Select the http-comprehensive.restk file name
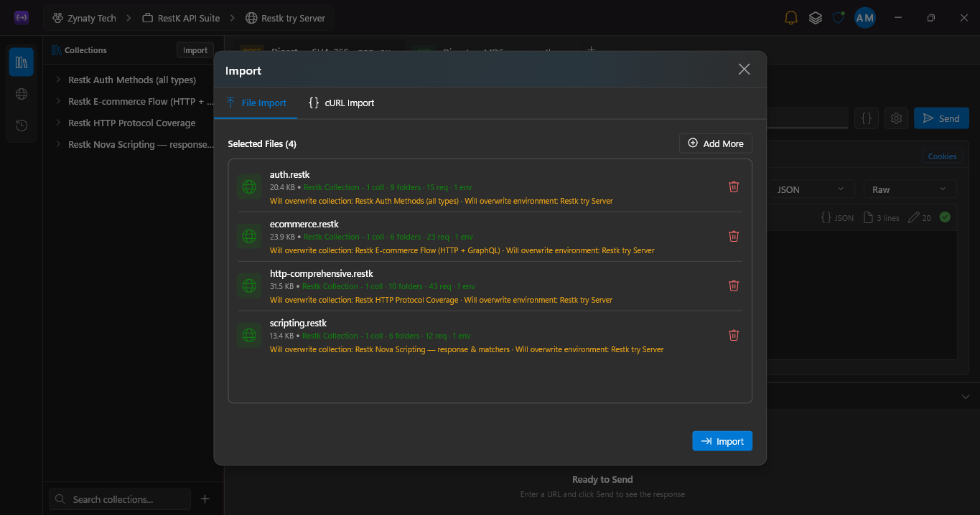The width and height of the screenshot is (980, 515). (x=321, y=273)
